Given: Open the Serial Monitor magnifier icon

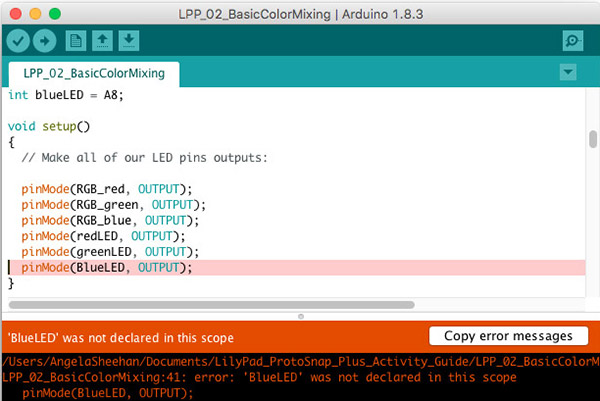Looking at the screenshot, I should [x=573, y=40].
